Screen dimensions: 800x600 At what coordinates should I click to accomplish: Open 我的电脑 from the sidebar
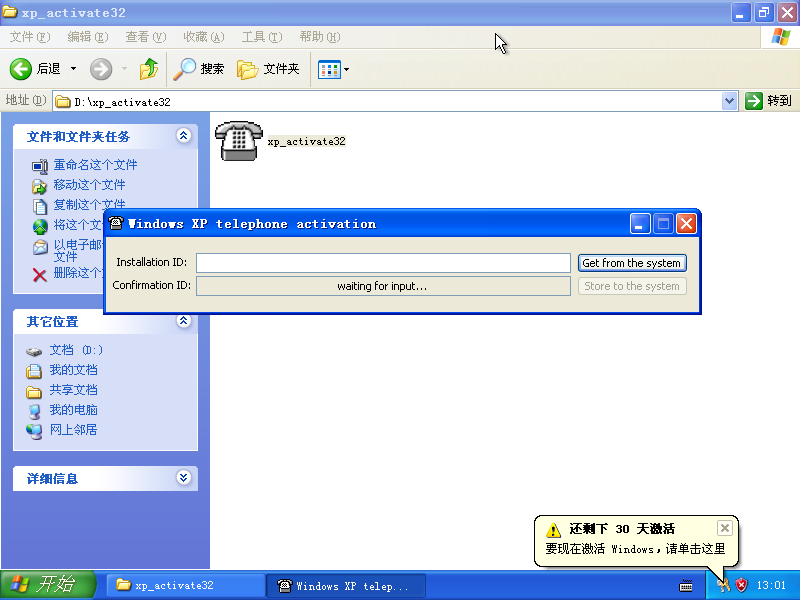coord(72,410)
